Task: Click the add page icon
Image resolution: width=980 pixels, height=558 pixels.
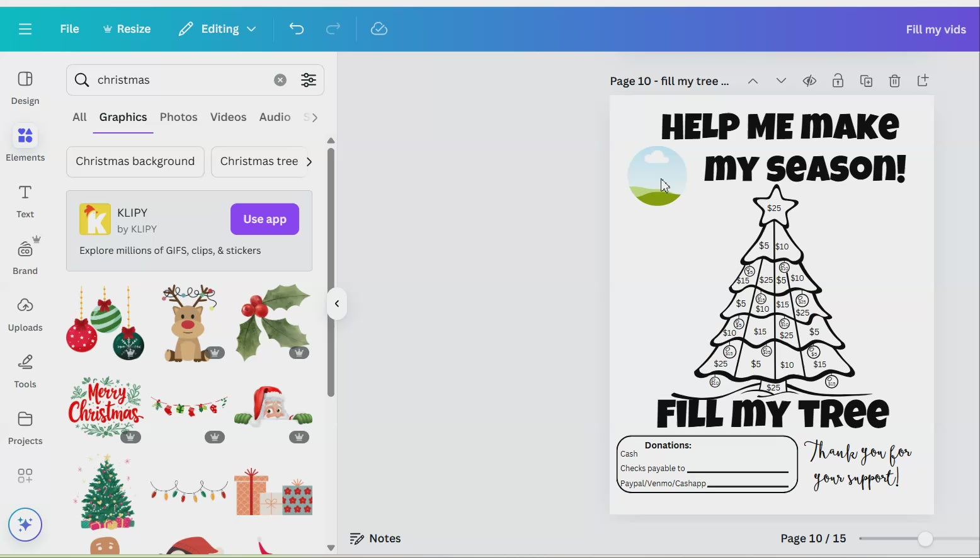Action: pyautogui.click(x=923, y=81)
